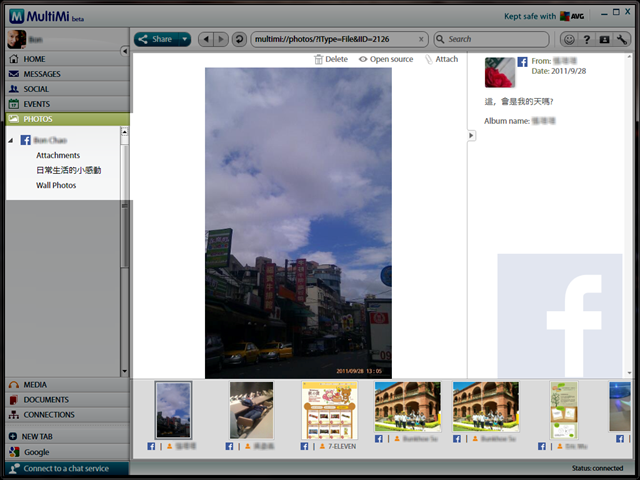Click the contacts card icon in toolbar

click(604, 39)
